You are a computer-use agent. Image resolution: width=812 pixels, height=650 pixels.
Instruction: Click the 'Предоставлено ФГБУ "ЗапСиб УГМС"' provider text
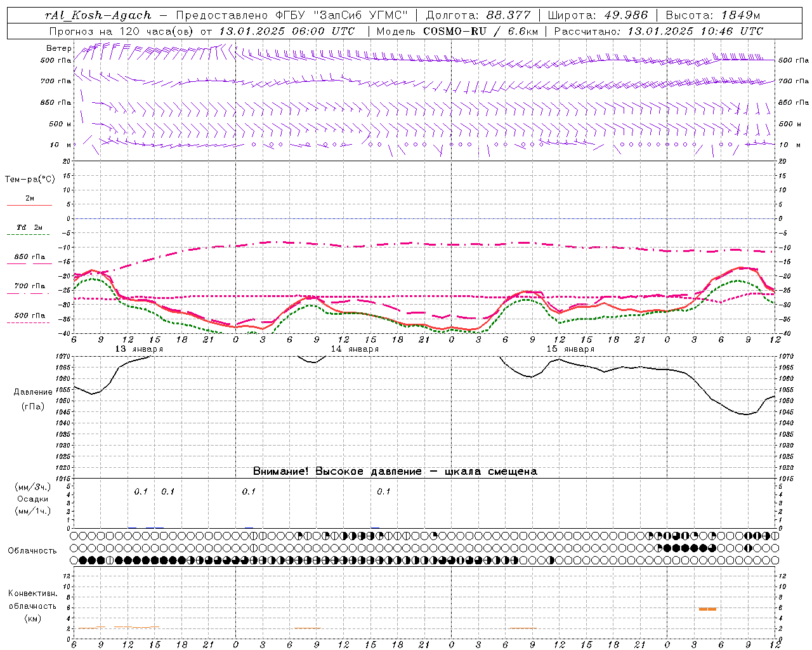click(292, 16)
